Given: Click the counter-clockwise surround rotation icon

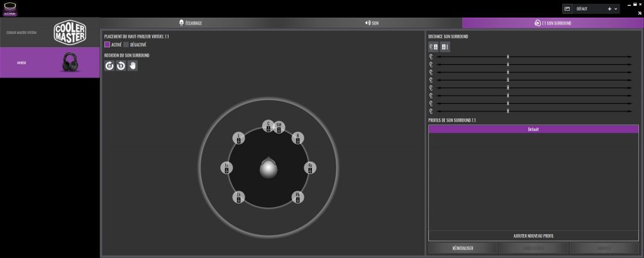Looking at the screenshot, I should tap(121, 65).
